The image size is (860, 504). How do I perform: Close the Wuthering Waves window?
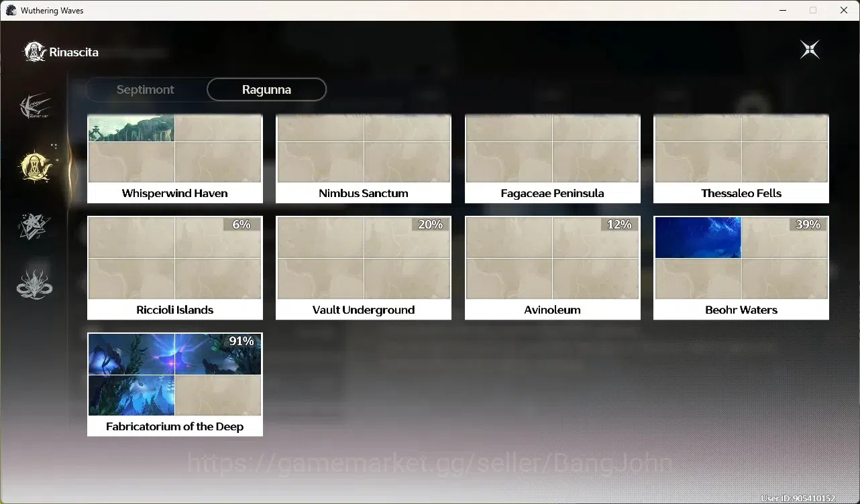tap(844, 10)
